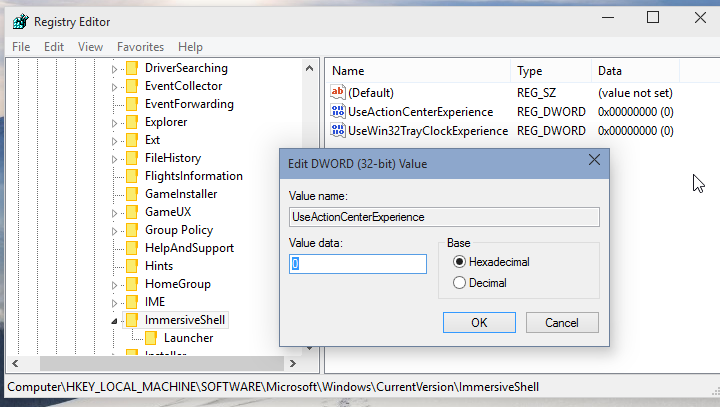Screen dimensions: 720x407
Task: Expand the EventCollector tree node
Action: 114,87
